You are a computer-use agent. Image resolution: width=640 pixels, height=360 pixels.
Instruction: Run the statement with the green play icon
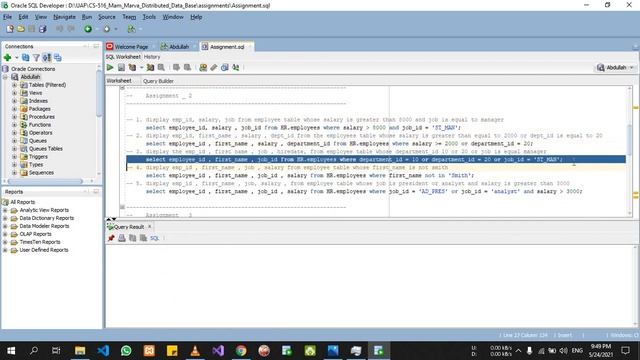tap(110, 67)
